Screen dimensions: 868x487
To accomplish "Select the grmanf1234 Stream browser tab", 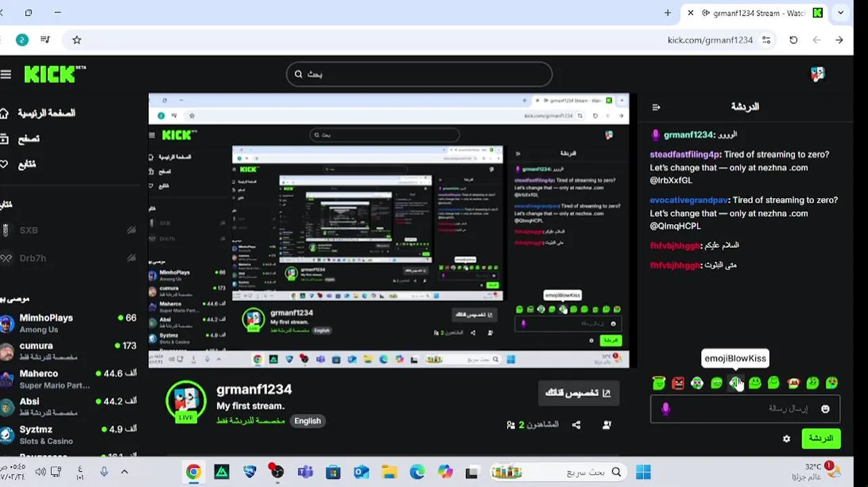I will 756,13.
